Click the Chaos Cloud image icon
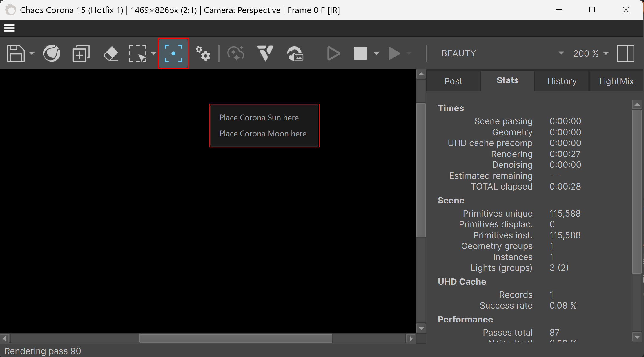The height and width of the screenshot is (357, 644). click(295, 53)
